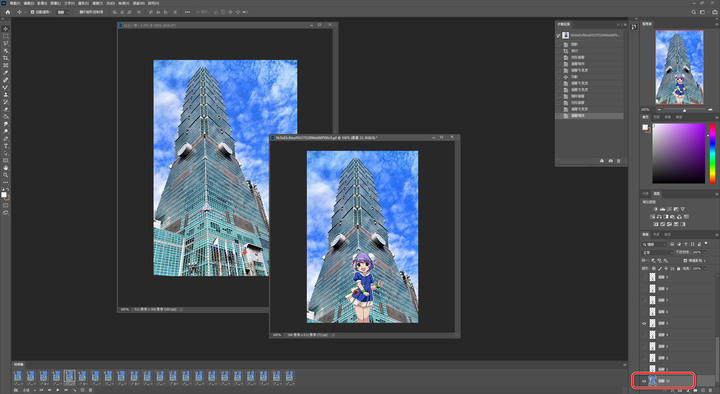Open the 3D(D) menu

click(x=111, y=3)
